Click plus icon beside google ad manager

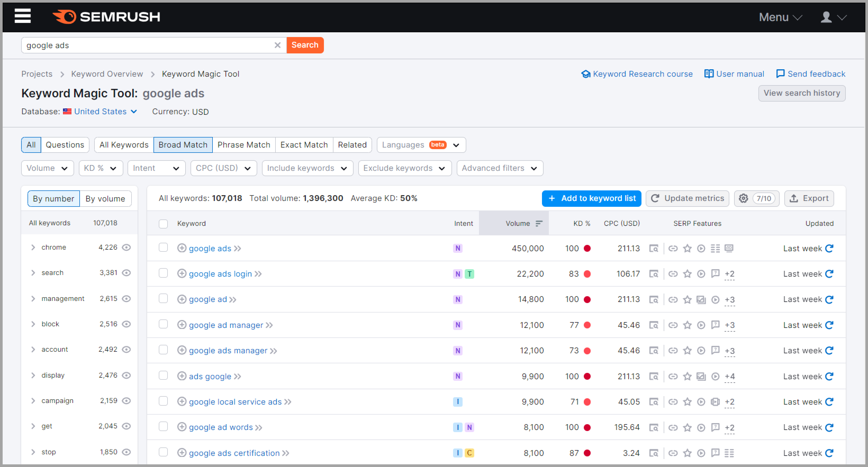182,325
